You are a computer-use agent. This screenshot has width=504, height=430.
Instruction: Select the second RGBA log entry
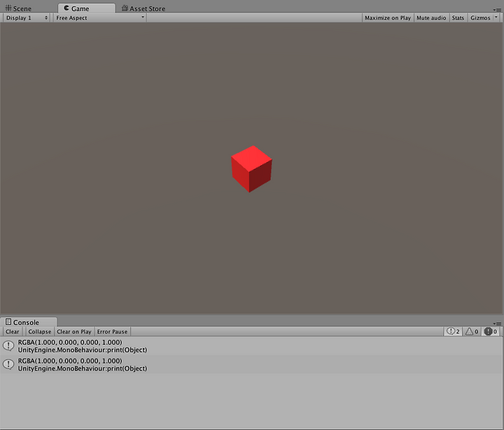coord(252,364)
